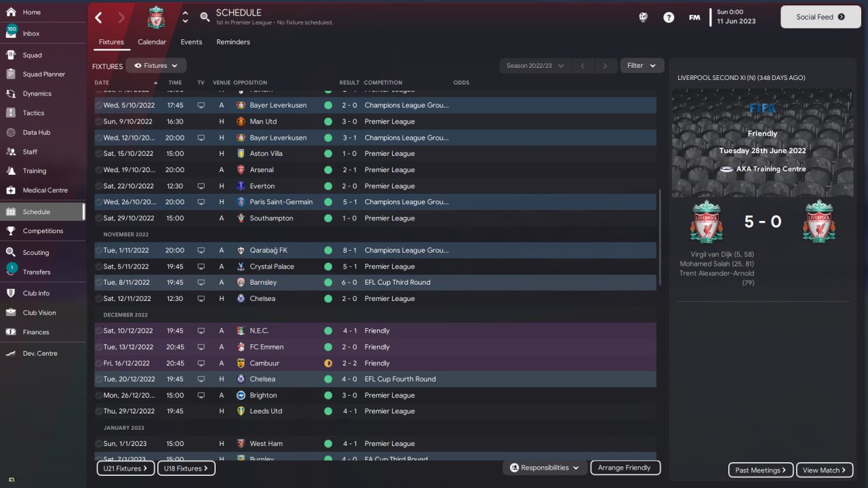Open the Filter dropdown
Image resolution: width=868 pixels, height=488 pixels.
[x=642, y=66]
